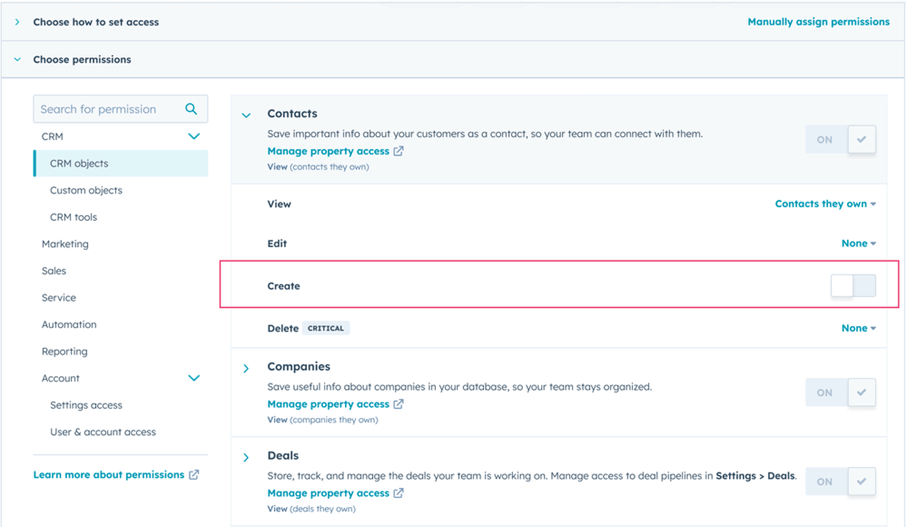Expand the Companies permission group
The width and height of the screenshot is (907, 527).
tap(246, 368)
